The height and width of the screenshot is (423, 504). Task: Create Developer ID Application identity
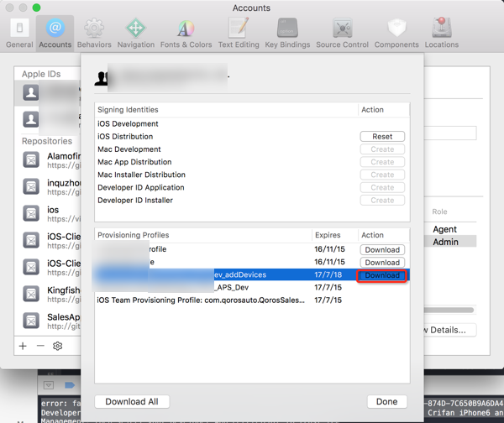tap(382, 187)
